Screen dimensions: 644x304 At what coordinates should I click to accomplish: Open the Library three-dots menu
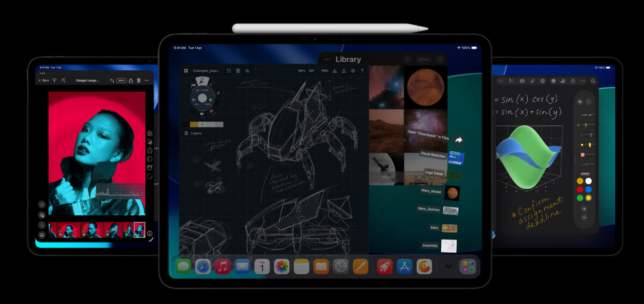(328, 59)
